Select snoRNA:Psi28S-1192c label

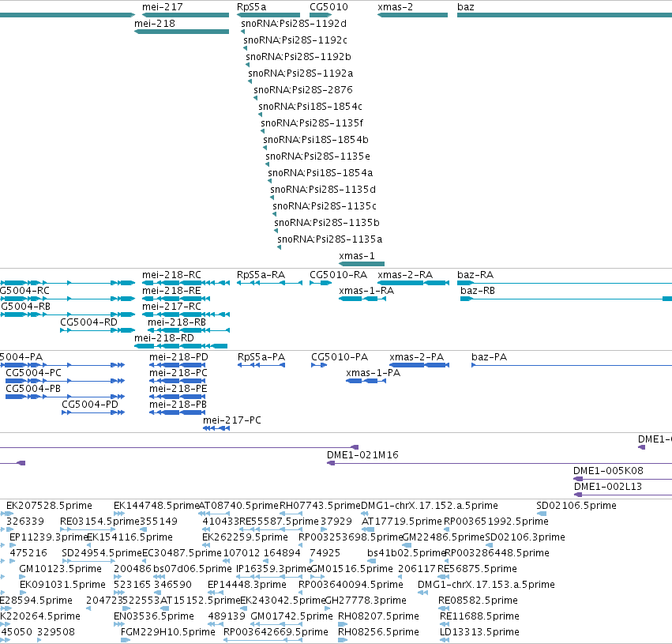coord(295,40)
